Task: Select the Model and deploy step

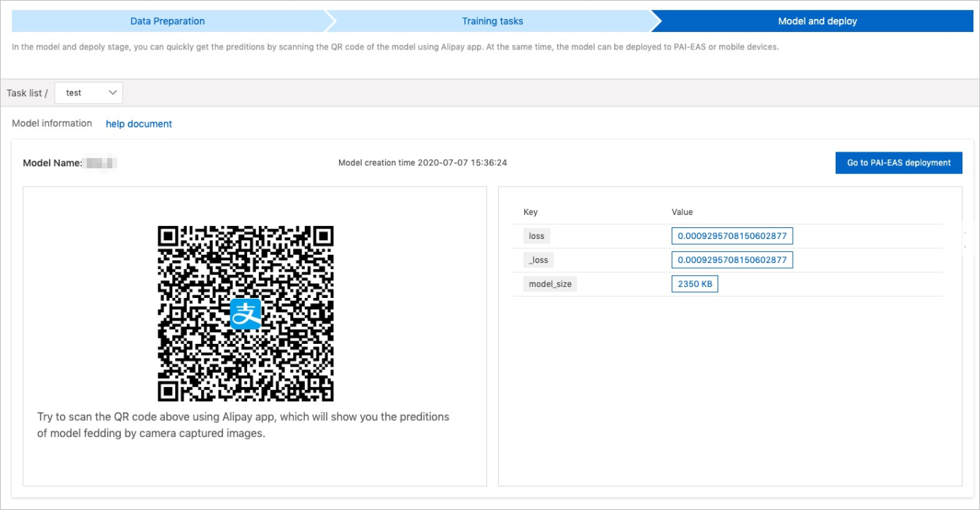Action: click(x=817, y=21)
